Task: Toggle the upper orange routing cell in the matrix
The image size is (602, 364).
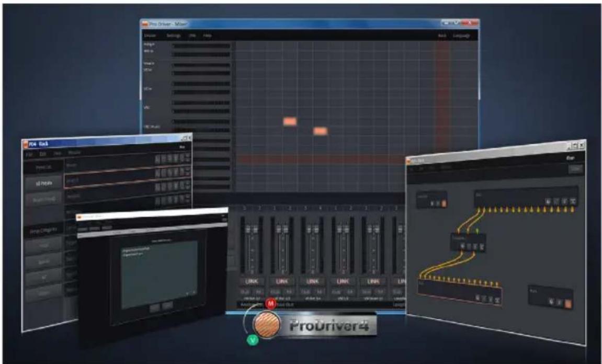Action: pos(290,122)
